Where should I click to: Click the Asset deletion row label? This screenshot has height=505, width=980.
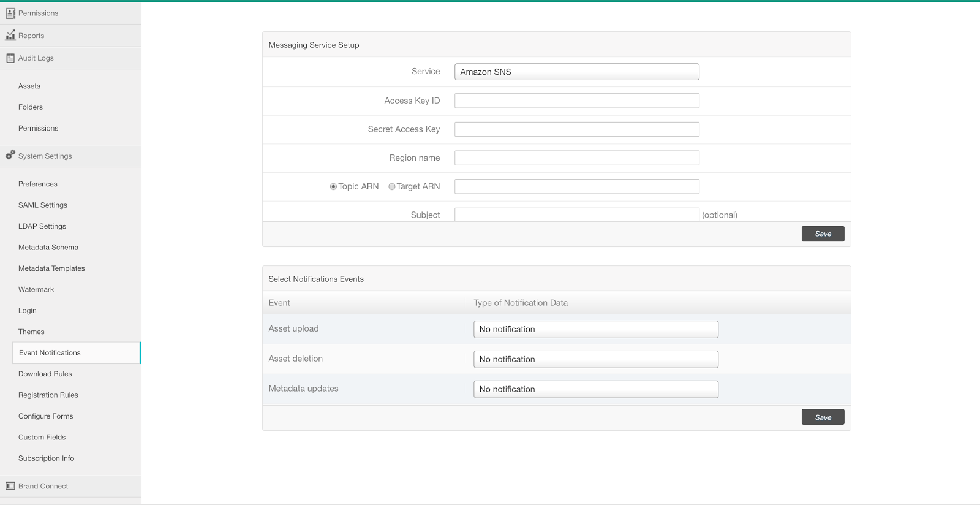pos(296,359)
